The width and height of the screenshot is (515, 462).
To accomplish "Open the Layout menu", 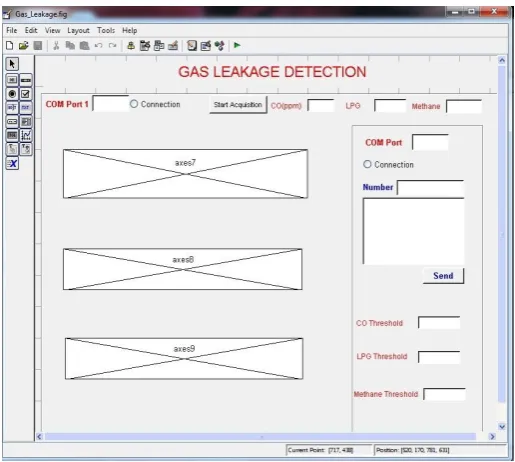I will pyautogui.click(x=78, y=31).
